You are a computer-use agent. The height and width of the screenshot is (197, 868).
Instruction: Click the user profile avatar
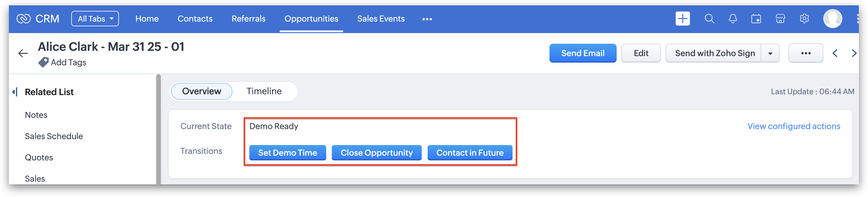(833, 19)
